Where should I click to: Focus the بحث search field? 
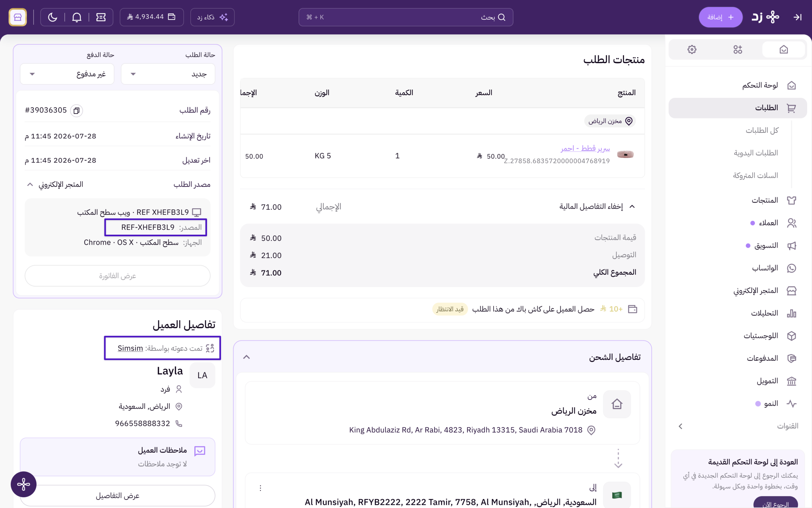click(406, 17)
